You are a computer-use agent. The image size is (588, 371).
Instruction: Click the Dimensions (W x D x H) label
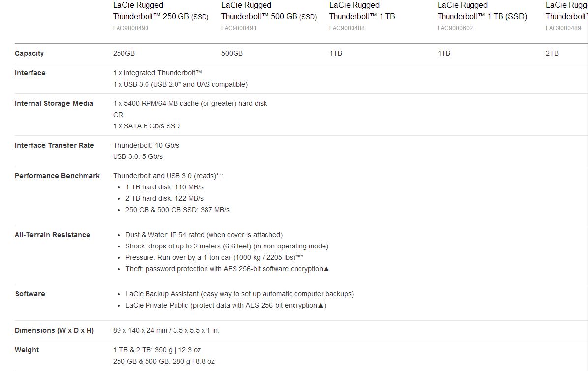(x=55, y=331)
